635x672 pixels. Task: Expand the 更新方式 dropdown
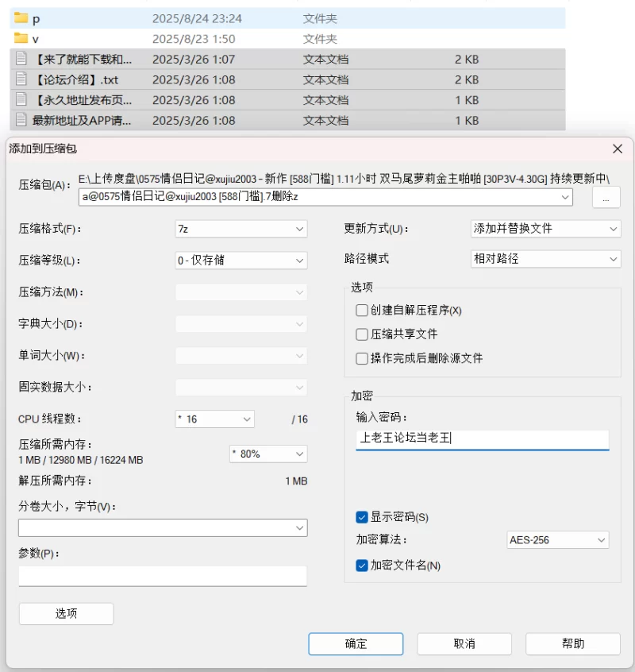pyautogui.click(x=545, y=229)
